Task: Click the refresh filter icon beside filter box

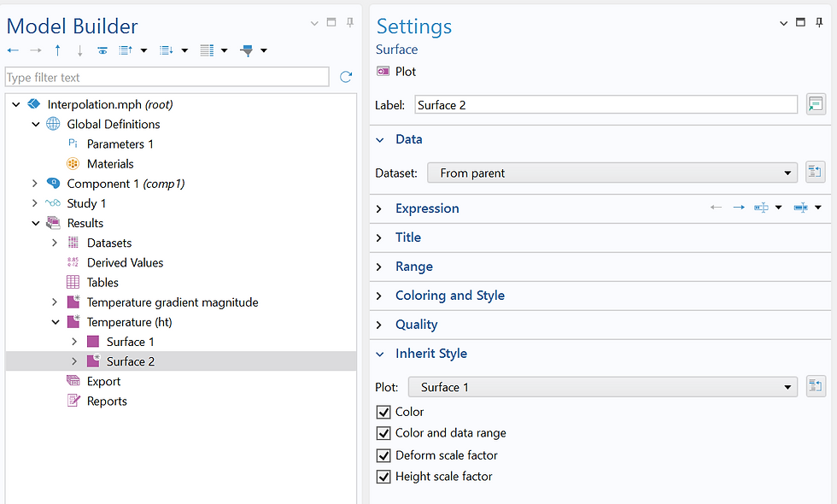Action: pos(346,77)
